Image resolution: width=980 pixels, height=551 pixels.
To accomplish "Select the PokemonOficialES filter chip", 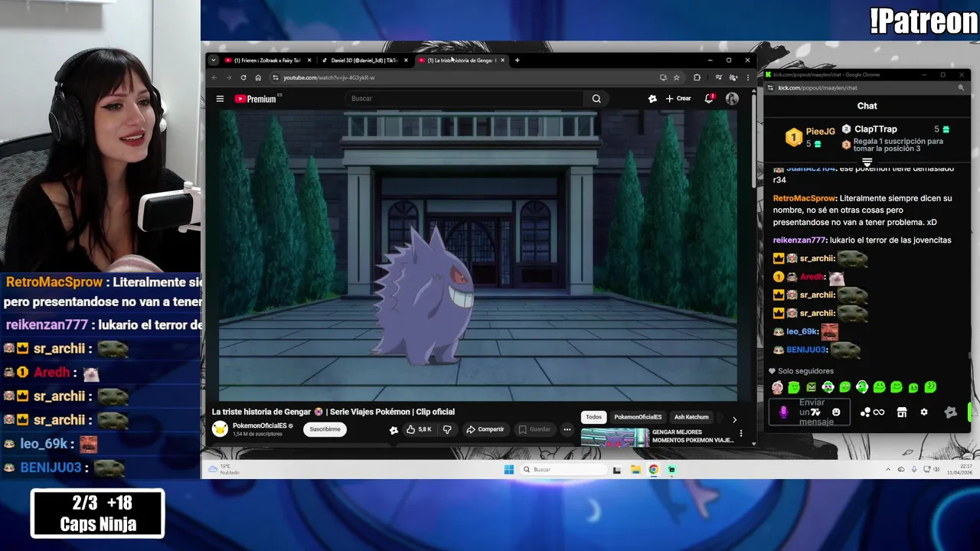I will pos(638,417).
